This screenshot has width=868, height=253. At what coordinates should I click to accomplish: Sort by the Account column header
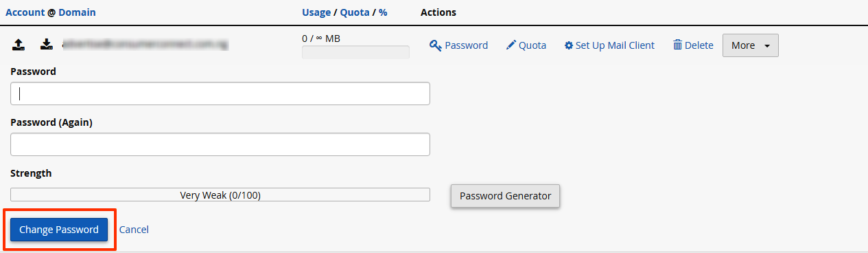click(x=25, y=12)
